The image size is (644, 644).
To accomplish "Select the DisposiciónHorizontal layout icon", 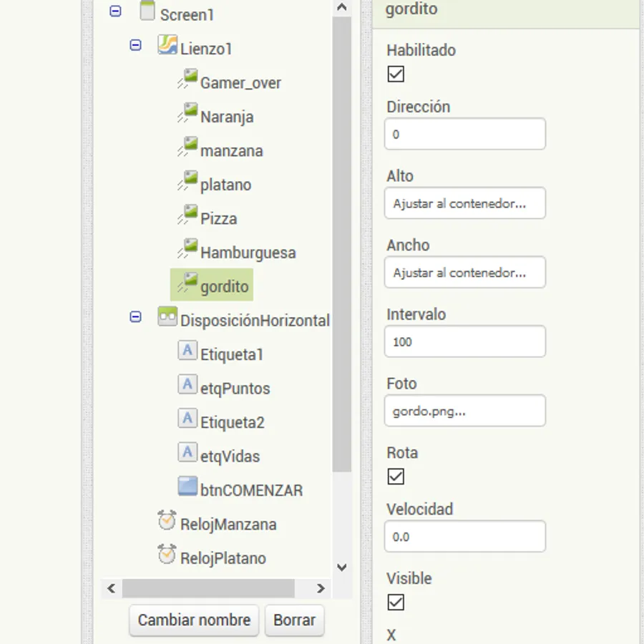I will pyautogui.click(x=167, y=317).
